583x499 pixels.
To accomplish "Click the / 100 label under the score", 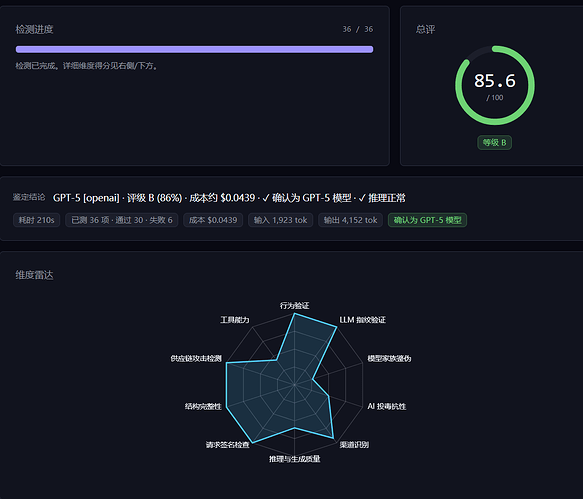I will click(495, 98).
